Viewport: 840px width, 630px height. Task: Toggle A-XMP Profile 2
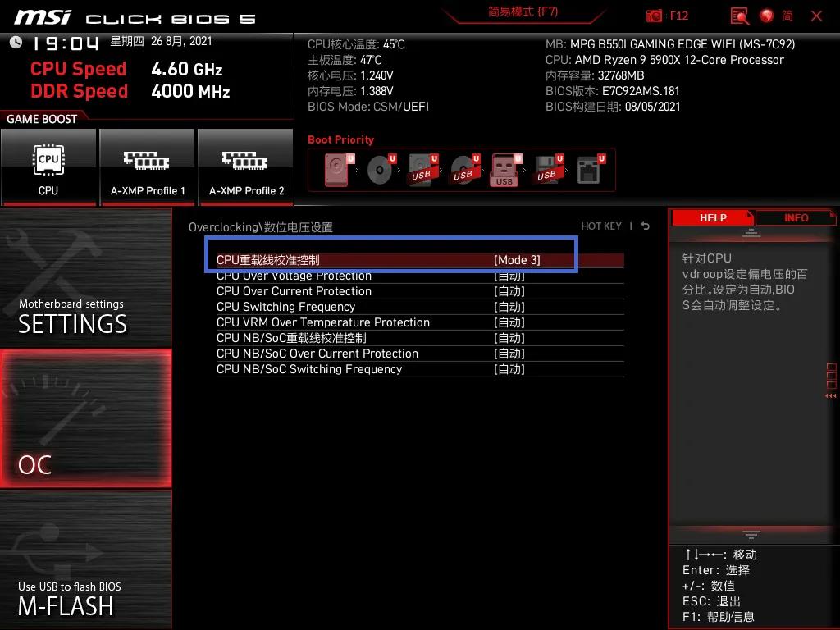(x=246, y=167)
